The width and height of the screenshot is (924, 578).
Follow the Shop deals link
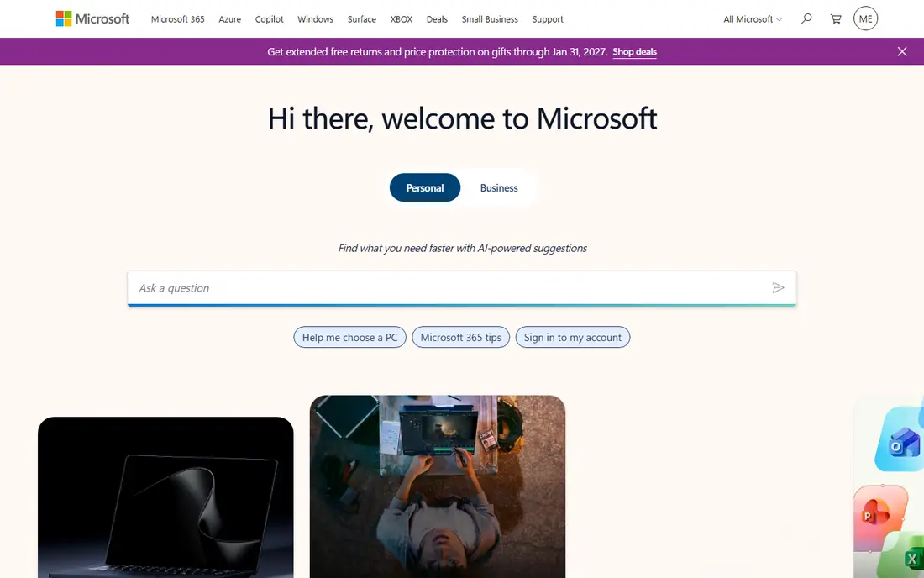pos(635,52)
